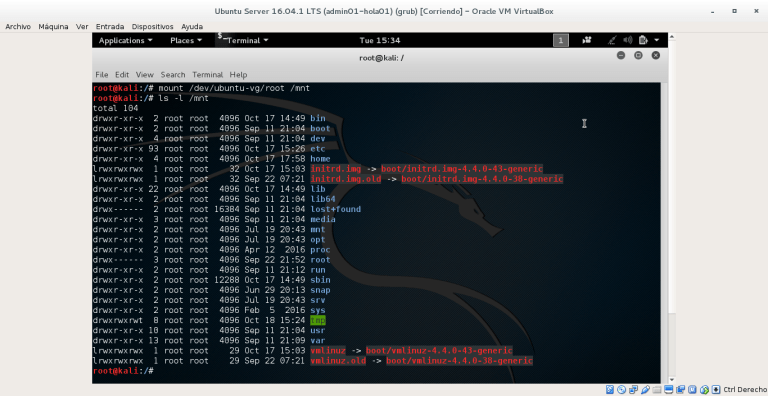Click the terminal prompt icon beside Terminal menu

[x=221, y=37]
